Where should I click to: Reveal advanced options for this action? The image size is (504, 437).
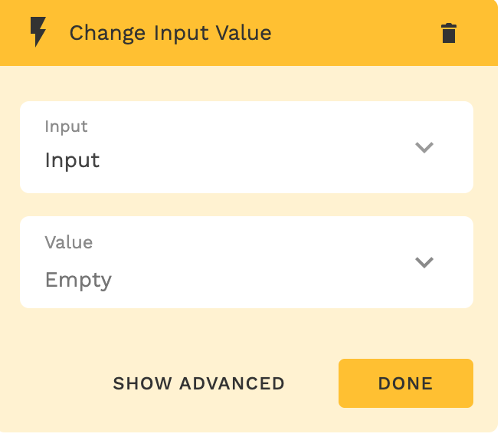[x=198, y=383]
